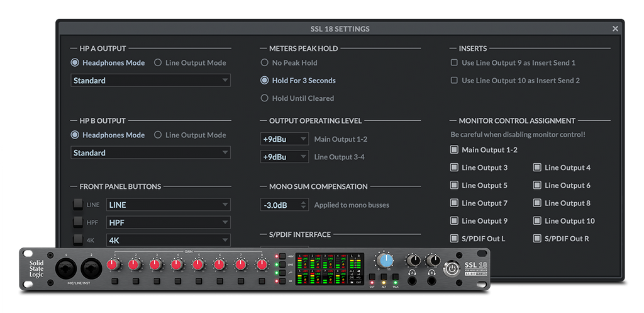Click the LINE front panel button icon in settings
Screen dimensions: 644x313
click(78, 205)
